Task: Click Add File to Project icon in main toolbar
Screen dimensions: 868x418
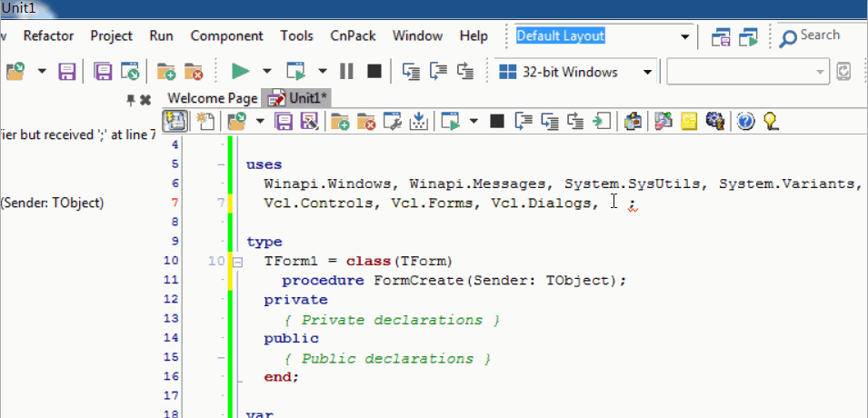Action: [165, 71]
